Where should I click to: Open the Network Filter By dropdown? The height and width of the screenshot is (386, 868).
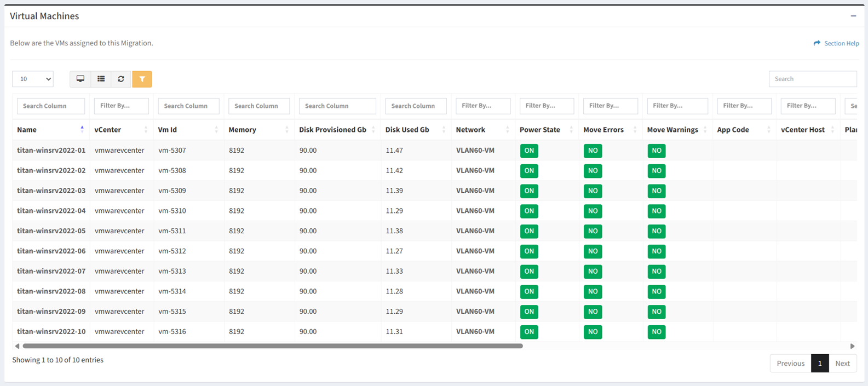482,106
